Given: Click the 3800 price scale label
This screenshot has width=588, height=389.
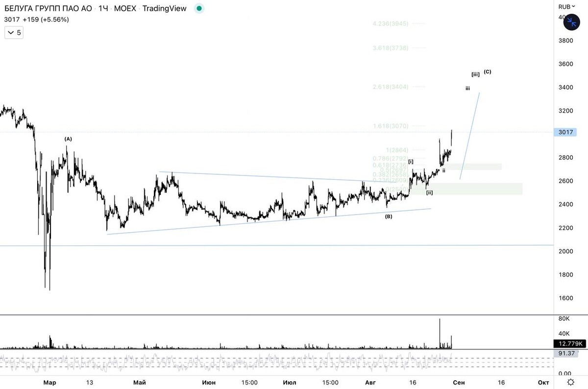Looking at the screenshot, I should point(566,41).
